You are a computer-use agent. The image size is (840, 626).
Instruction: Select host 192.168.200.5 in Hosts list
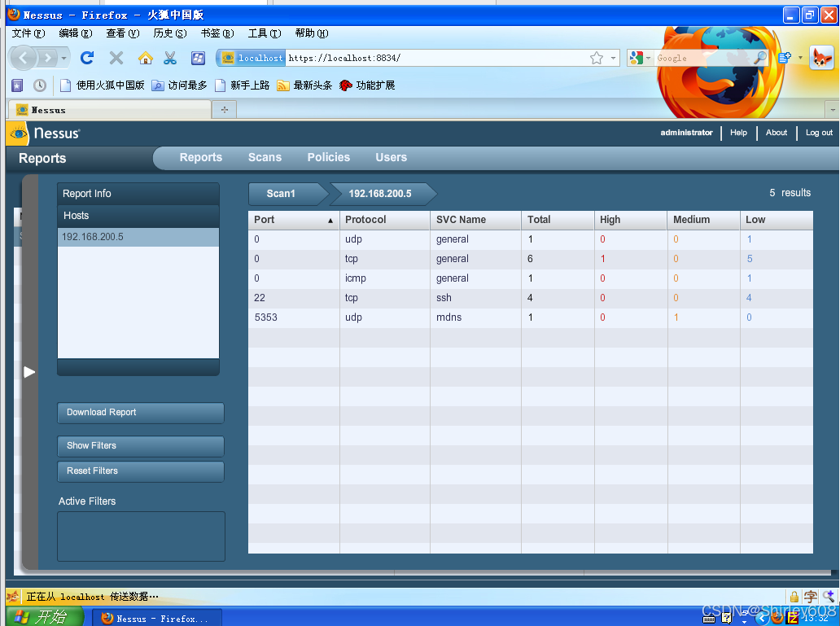[138, 237]
